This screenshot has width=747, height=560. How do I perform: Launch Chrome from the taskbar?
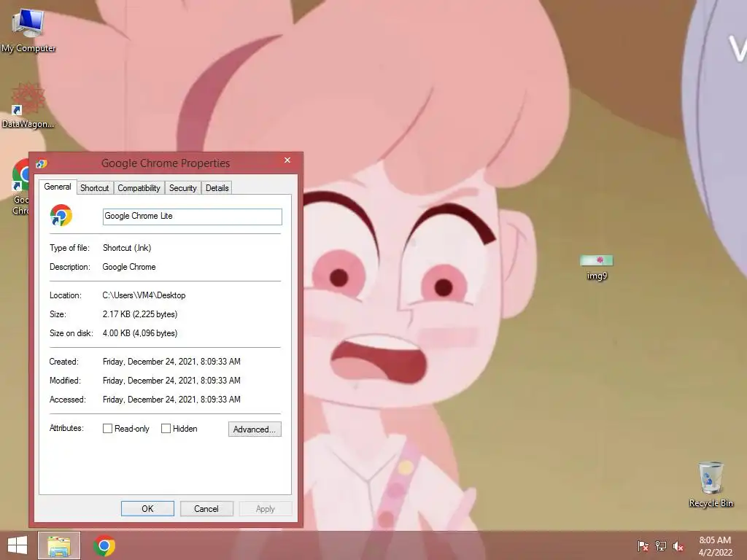tap(104, 545)
